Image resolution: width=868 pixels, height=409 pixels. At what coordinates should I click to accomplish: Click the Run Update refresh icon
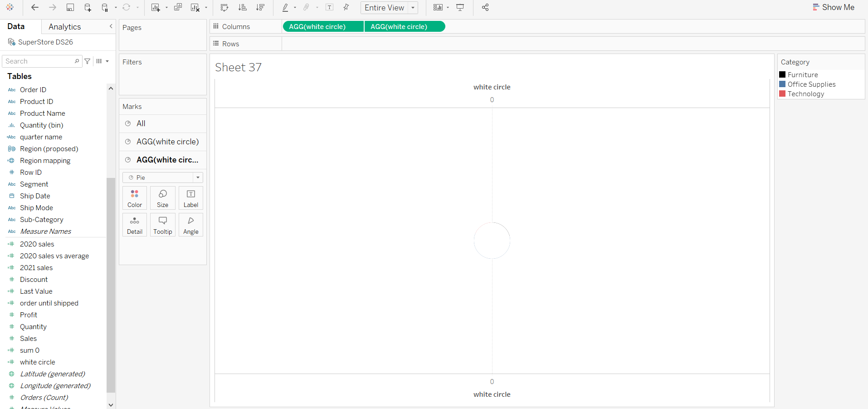tap(127, 7)
